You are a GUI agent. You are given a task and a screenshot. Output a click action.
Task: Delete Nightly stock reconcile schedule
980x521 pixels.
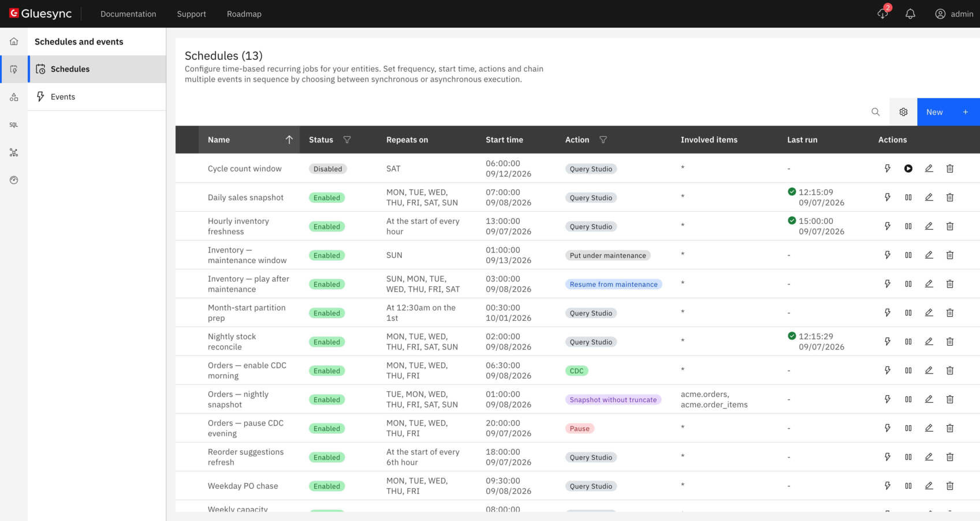(x=950, y=342)
